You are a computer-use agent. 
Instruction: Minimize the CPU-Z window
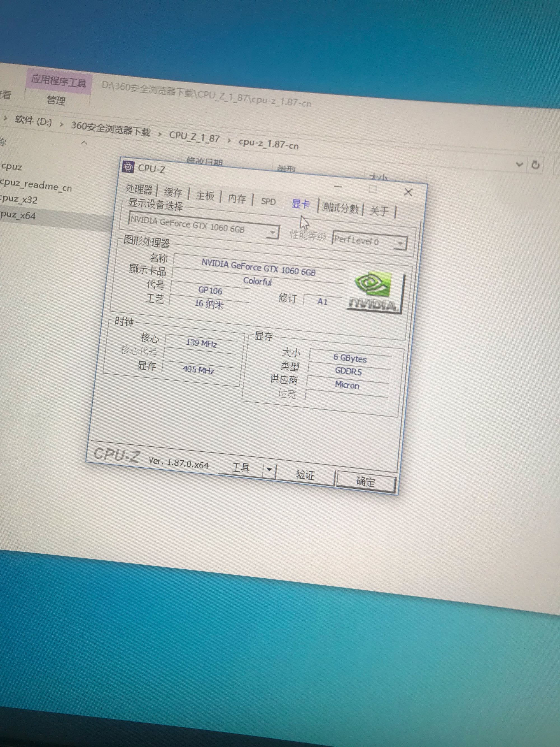pos(338,186)
